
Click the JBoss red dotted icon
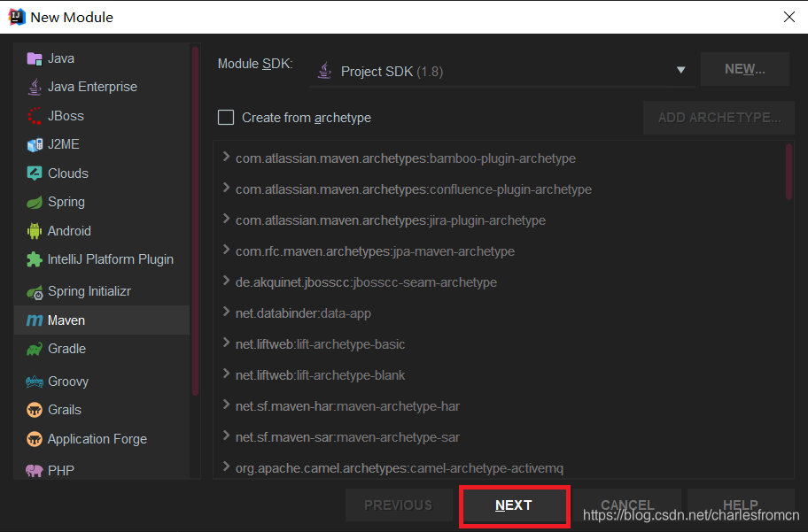(x=35, y=116)
